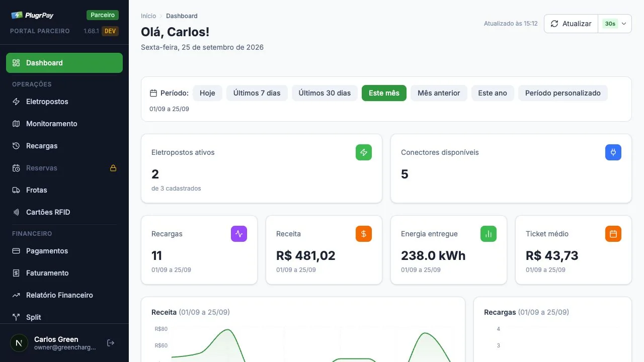This screenshot has width=644, height=362.
Task: Select the Este mês period filter
Action: click(x=384, y=93)
